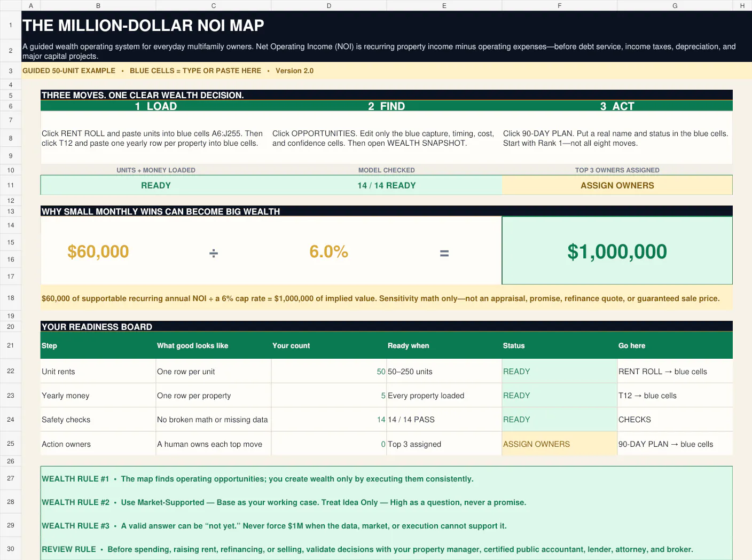This screenshot has width=752, height=560.
Task: Click the OPPORTUNITIES instructions text
Action: click(x=383, y=138)
